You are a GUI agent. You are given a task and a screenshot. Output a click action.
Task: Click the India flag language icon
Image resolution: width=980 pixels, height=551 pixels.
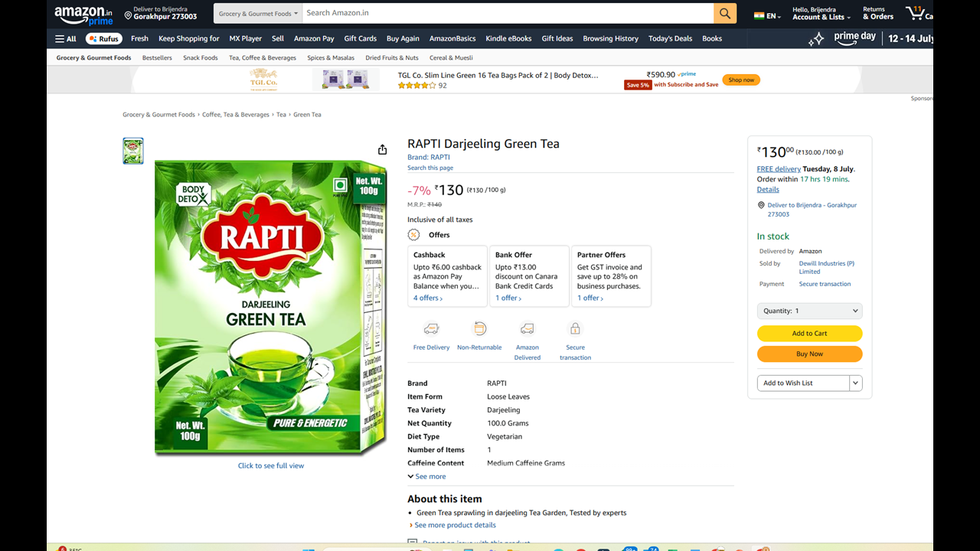click(759, 15)
